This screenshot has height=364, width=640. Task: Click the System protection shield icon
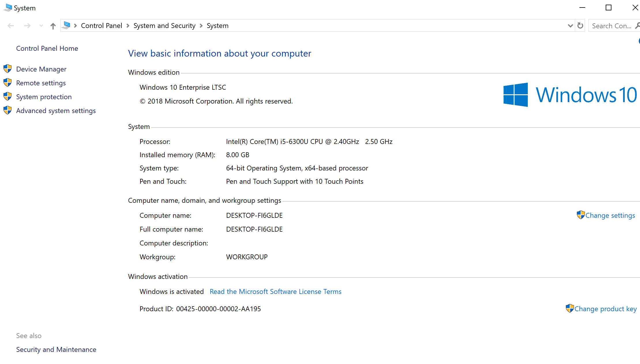click(7, 97)
